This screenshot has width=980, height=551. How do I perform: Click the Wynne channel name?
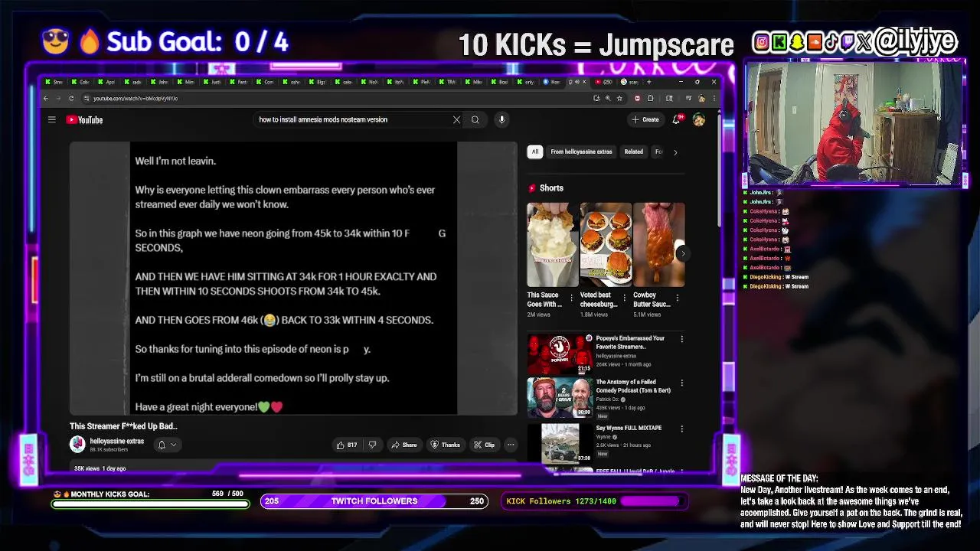tap(605, 437)
